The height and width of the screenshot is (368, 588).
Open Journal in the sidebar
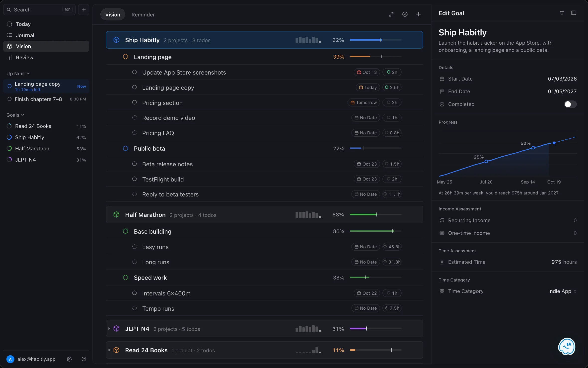click(46, 35)
